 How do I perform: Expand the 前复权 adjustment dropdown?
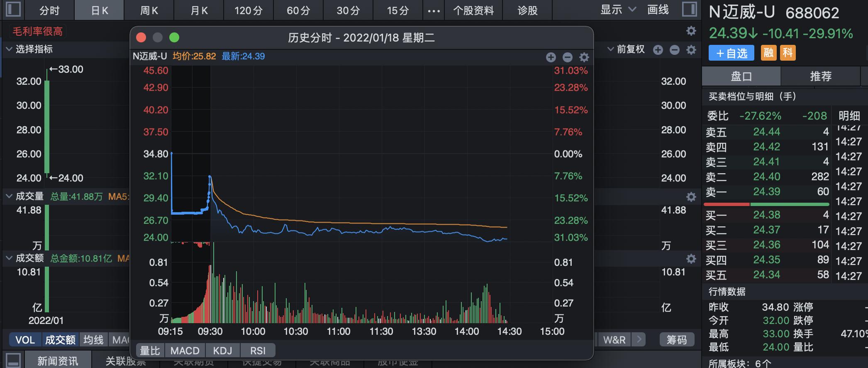point(626,49)
